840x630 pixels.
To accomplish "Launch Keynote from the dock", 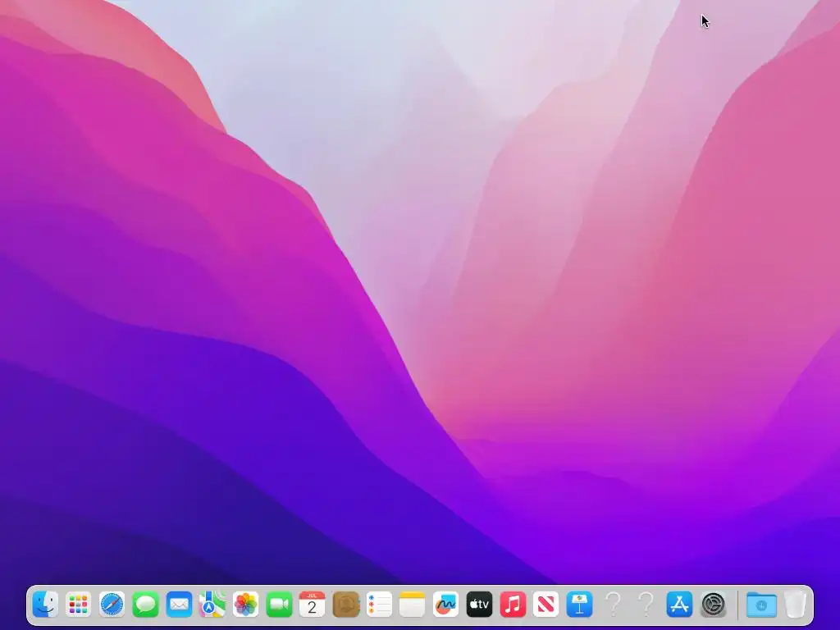I will (x=580, y=605).
